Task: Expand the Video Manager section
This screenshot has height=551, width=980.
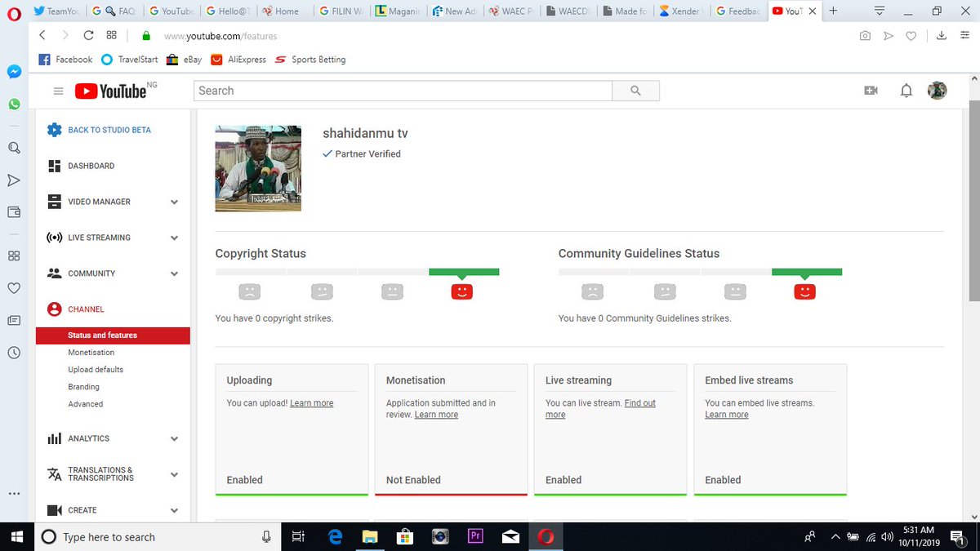Action: pyautogui.click(x=174, y=202)
